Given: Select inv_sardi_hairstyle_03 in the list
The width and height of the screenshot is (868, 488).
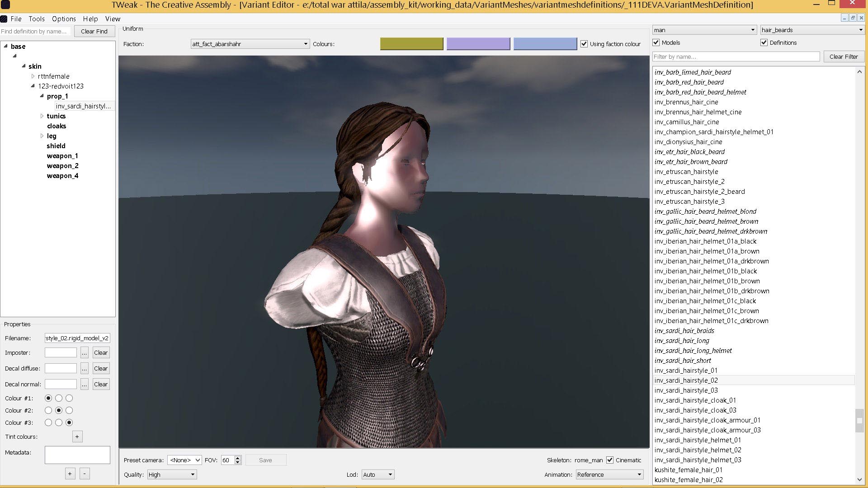Looking at the screenshot, I should (686, 390).
